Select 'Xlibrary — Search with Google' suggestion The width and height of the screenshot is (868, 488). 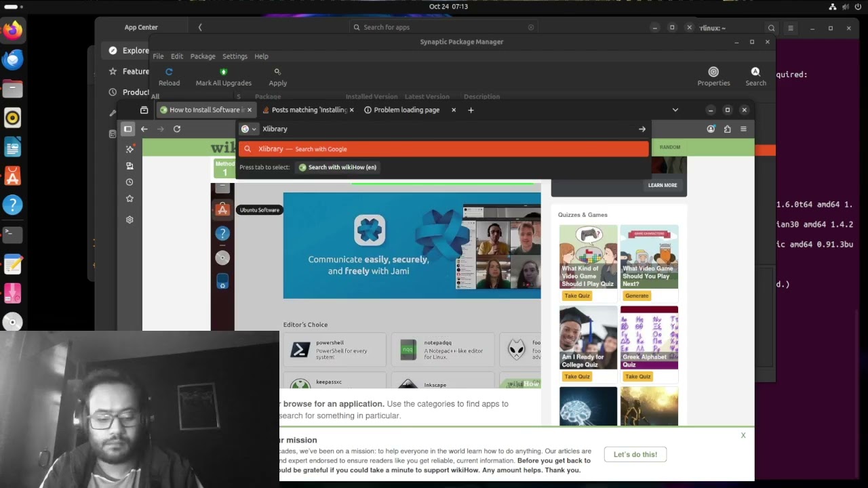pyautogui.click(x=443, y=149)
